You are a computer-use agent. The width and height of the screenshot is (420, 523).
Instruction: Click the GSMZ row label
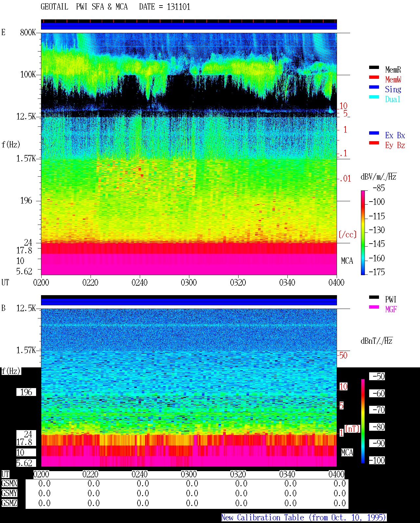(9, 503)
